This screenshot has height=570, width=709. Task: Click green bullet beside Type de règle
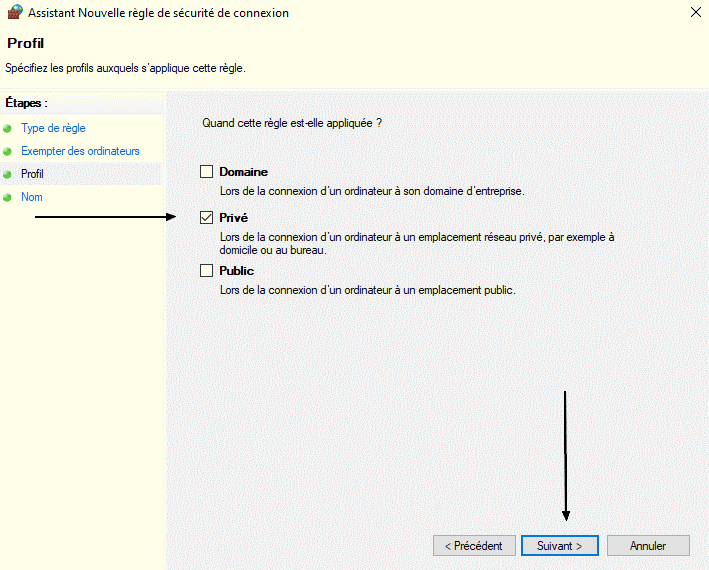click(7, 129)
